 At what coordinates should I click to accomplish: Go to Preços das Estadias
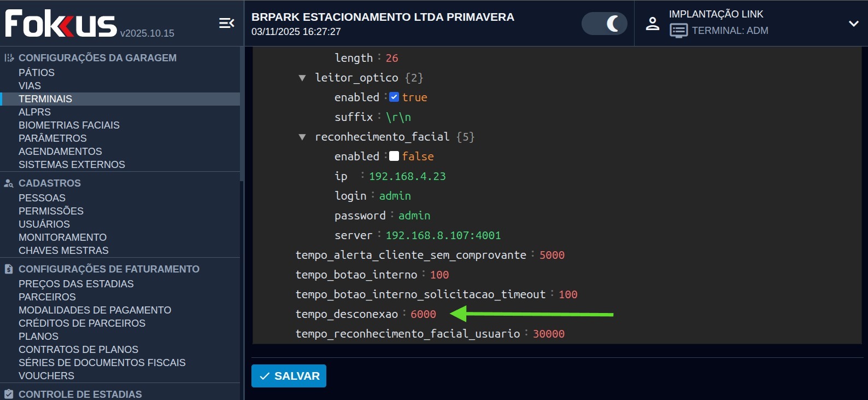pyautogui.click(x=76, y=284)
